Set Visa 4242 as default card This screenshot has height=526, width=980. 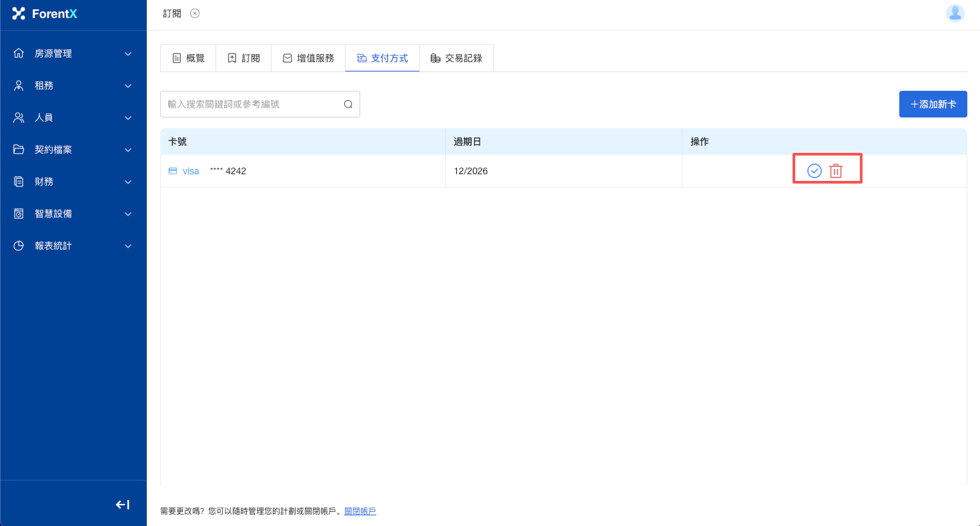point(814,171)
